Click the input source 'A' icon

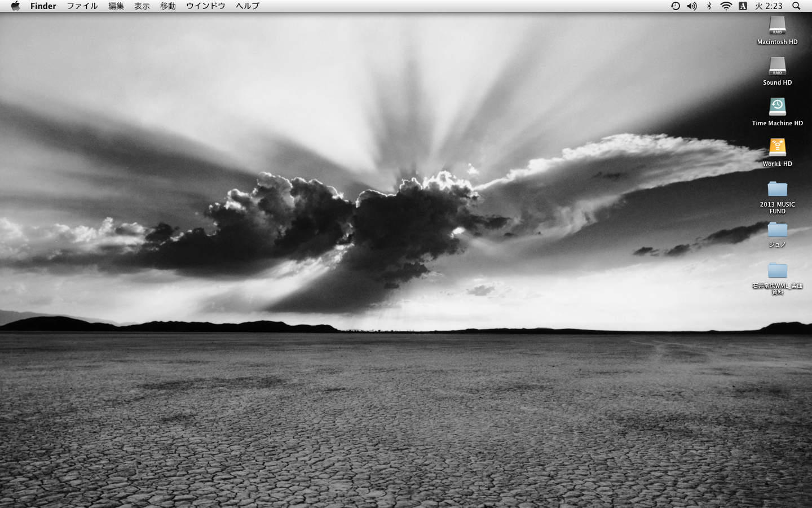(743, 6)
